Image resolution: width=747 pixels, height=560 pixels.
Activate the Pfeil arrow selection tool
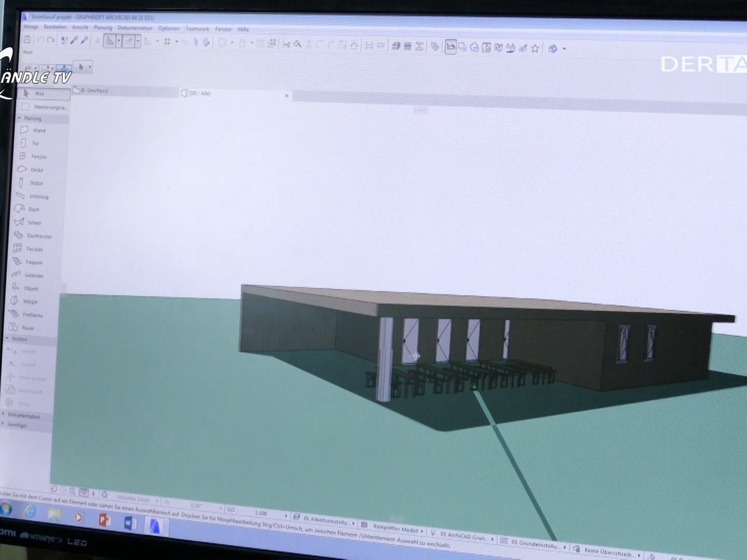pyautogui.click(x=39, y=94)
